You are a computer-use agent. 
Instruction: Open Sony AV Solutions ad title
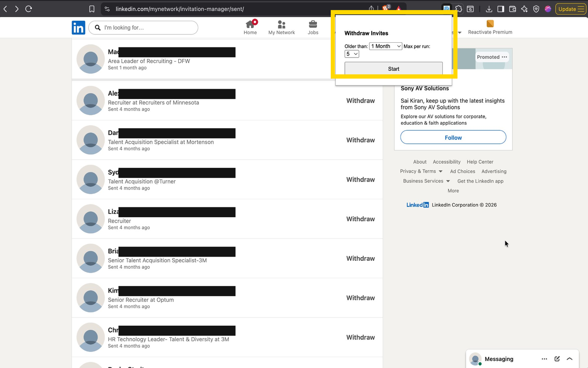coord(425,88)
